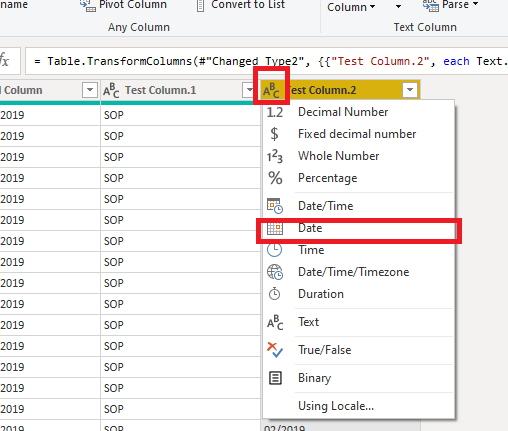Click the first SOP cell in Test Column.1
This screenshot has width=508, height=431.
tap(180, 115)
